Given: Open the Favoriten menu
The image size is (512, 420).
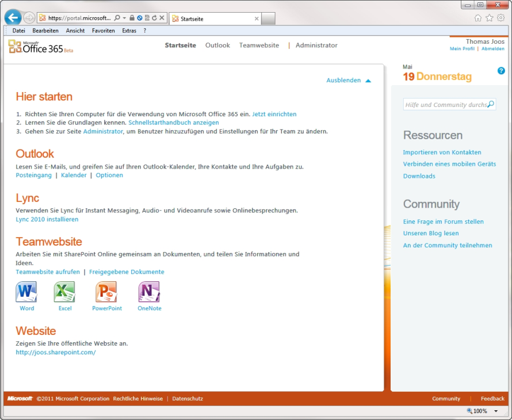Looking at the screenshot, I should pyautogui.click(x=103, y=30).
